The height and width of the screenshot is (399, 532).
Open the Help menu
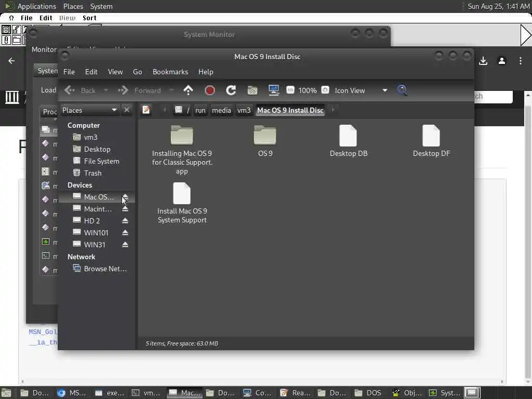tap(206, 72)
